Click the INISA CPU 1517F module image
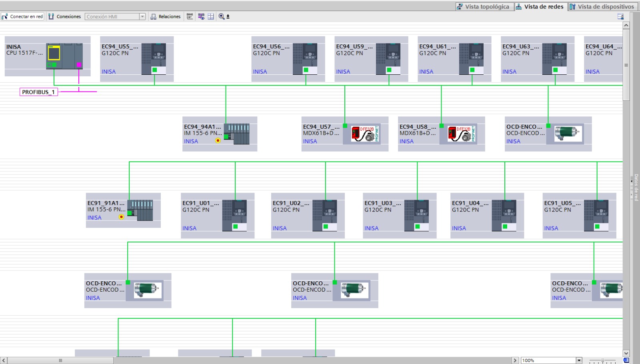Image resolution: width=640 pixels, height=364 pixels. [64, 56]
